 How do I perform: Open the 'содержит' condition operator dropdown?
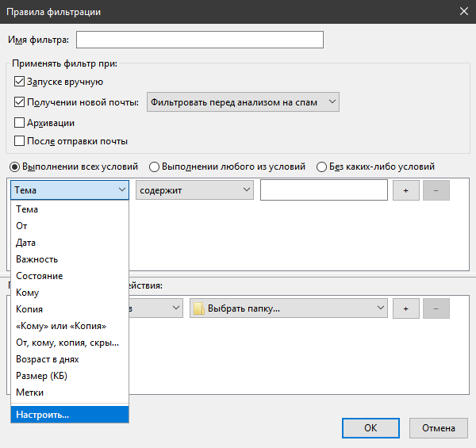194,190
